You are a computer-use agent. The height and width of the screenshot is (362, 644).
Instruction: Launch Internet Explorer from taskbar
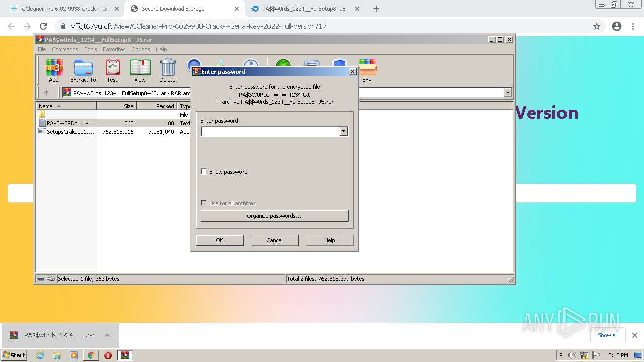40,355
